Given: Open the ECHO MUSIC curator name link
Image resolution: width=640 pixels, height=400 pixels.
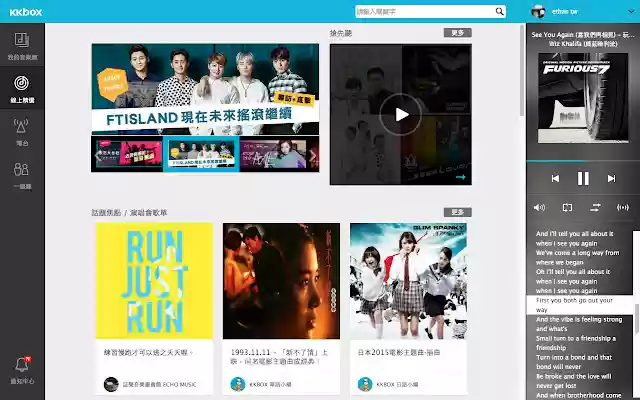Looking at the screenshot, I should (x=160, y=384).
